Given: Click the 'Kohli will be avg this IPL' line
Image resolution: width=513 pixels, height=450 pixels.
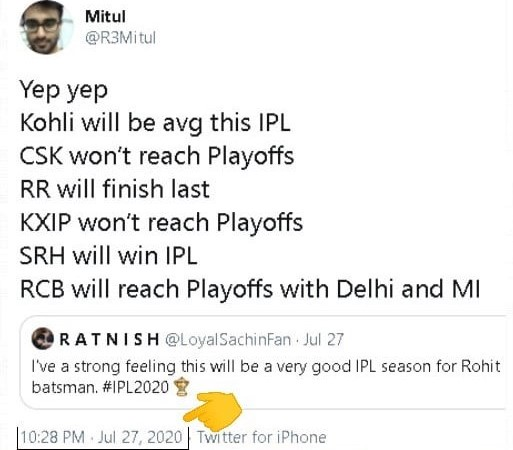Looking at the screenshot, I should point(155,124).
